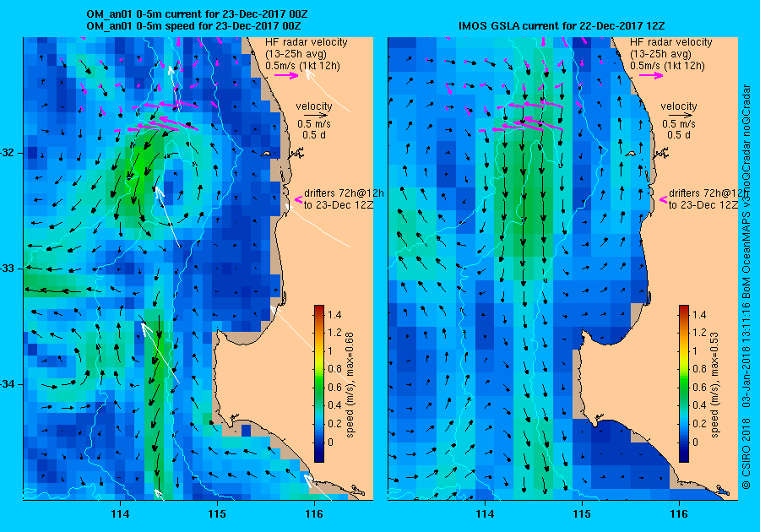Click the "115" longitude label under left map
760x532 pixels.
pyautogui.click(x=217, y=514)
